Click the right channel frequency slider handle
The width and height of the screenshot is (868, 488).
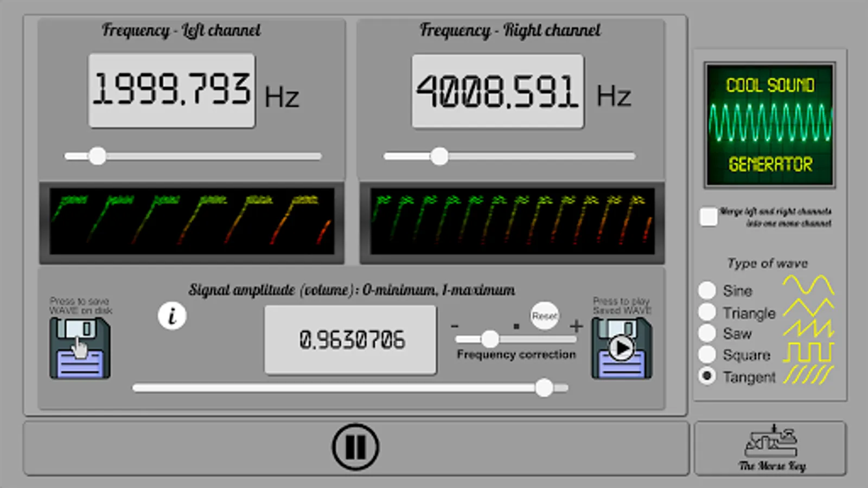coord(439,156)
